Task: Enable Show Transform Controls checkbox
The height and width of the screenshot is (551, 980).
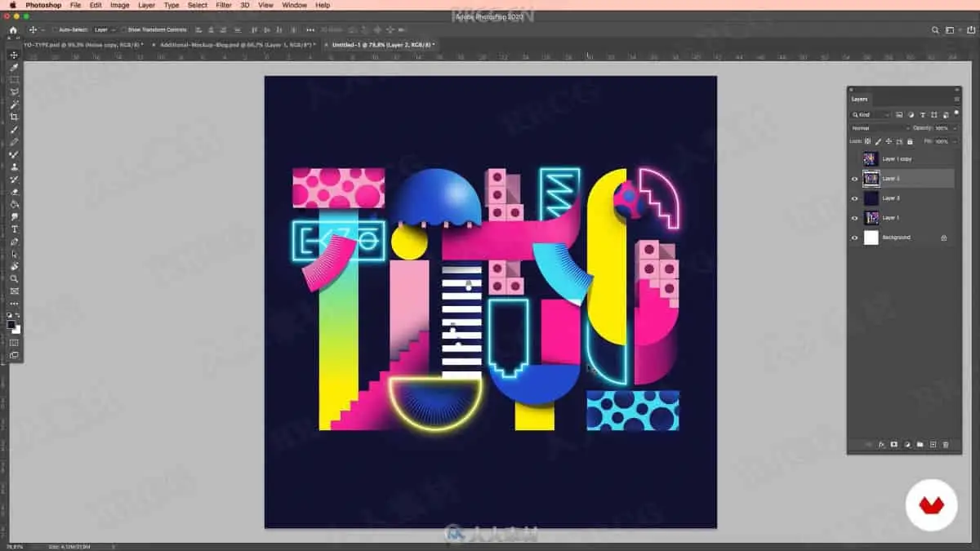Action: point(123,29)
